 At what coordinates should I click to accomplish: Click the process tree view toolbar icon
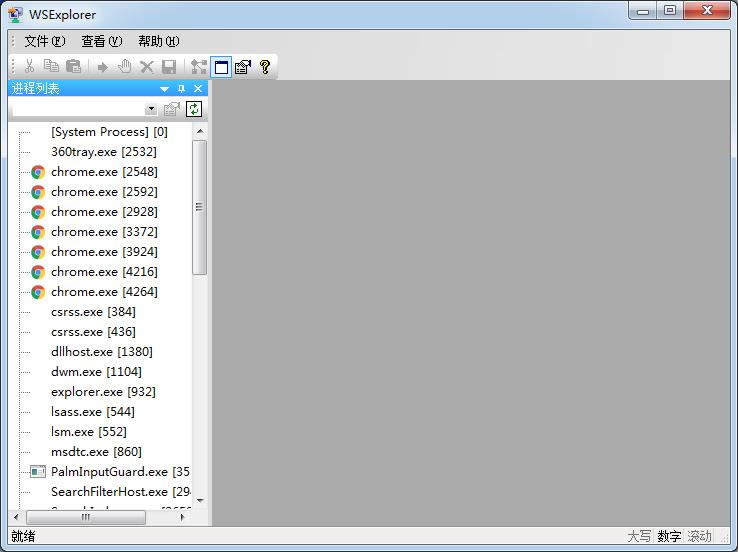(x=198, y=67)
